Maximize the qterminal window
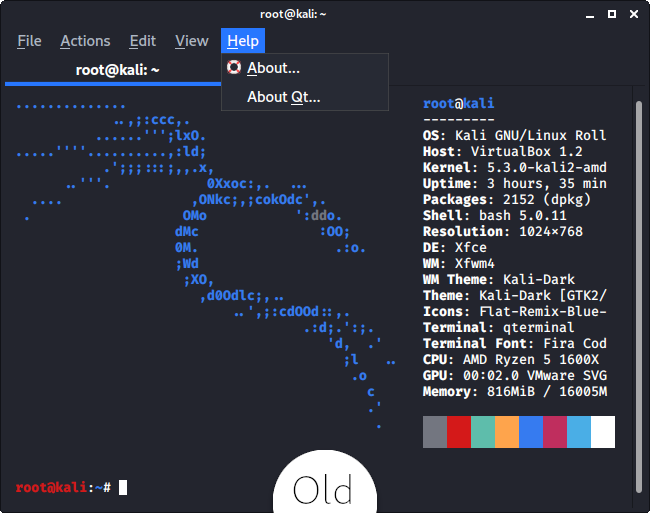Image resolution: width=650 pixels, height=513 pixels. click(612, 15)
